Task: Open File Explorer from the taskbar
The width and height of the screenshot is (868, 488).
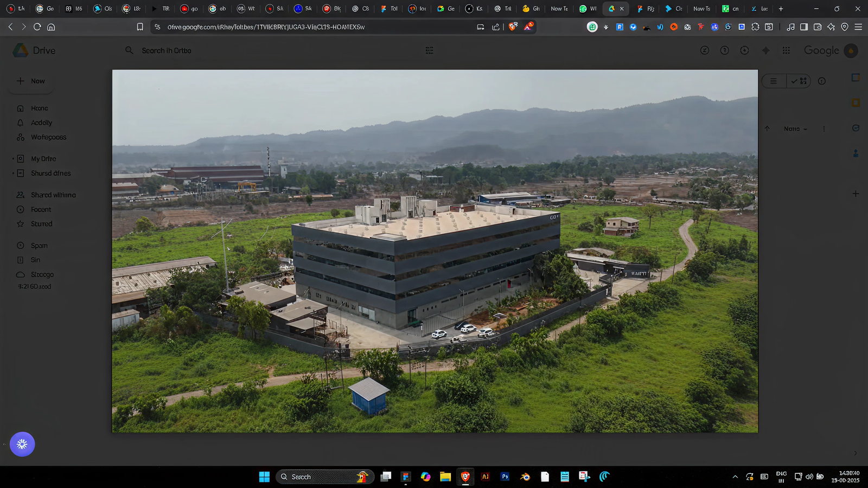Action: tap(445, 477)
